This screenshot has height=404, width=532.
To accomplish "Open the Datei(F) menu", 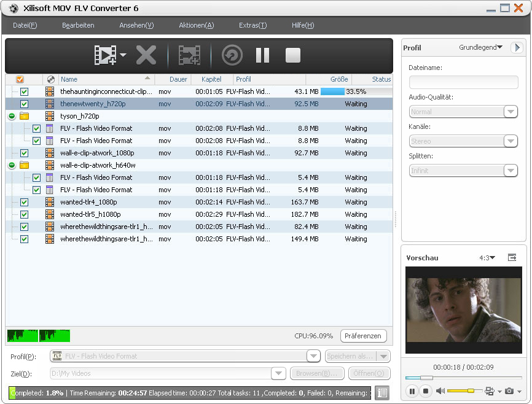I will 25,25.
